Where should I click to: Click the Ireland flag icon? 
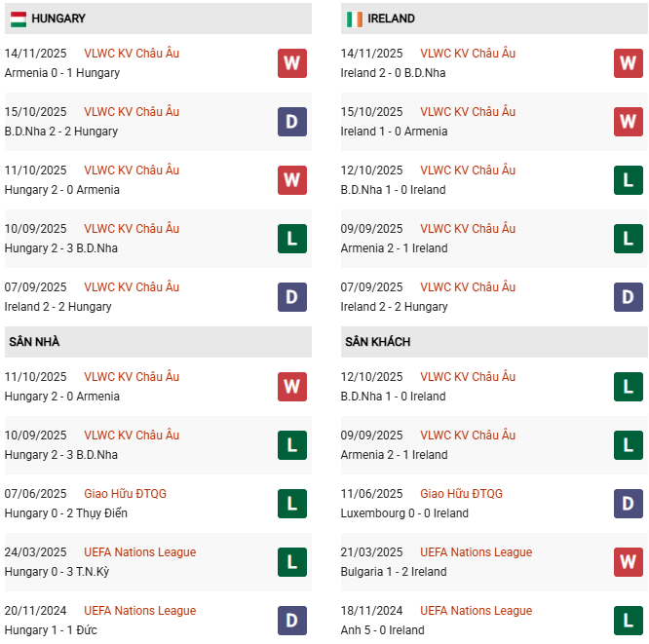coord(354,19)
